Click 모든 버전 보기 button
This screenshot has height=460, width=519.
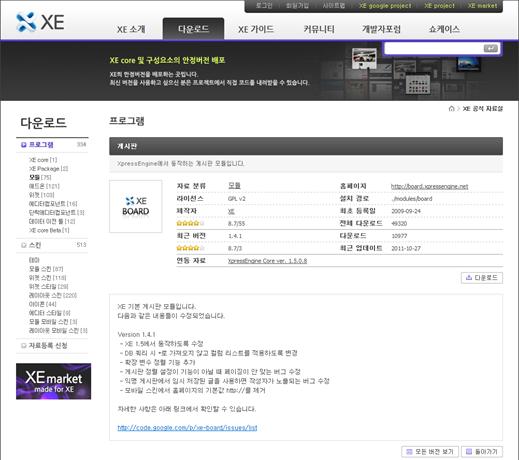pos(430,452)
